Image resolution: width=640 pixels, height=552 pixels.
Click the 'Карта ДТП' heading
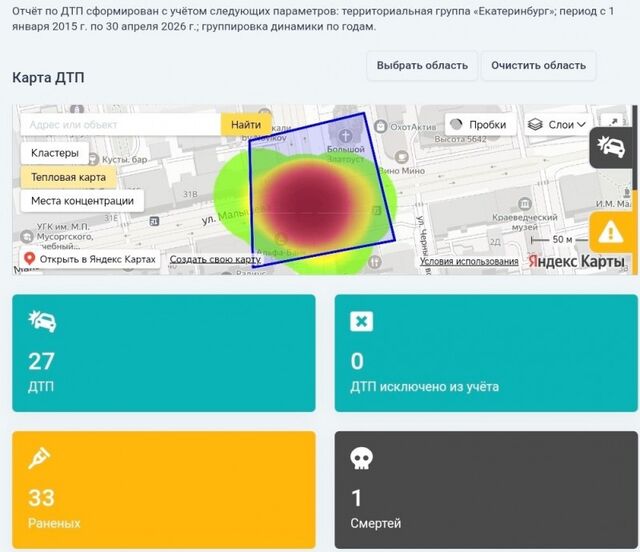point(48,78)
